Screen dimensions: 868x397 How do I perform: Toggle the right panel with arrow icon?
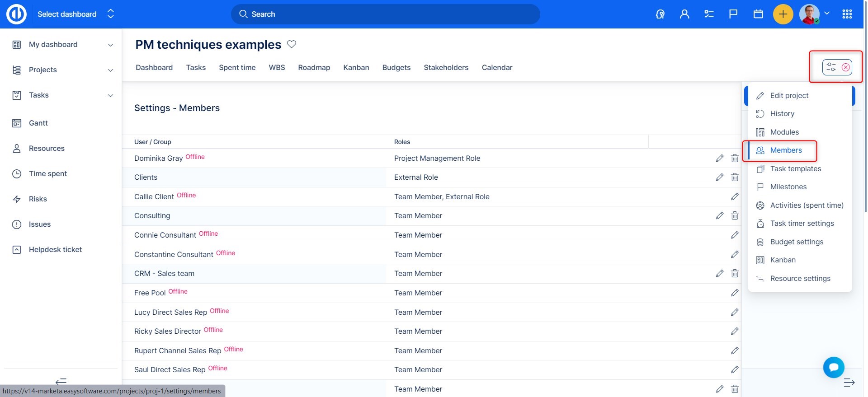[849, 383]
